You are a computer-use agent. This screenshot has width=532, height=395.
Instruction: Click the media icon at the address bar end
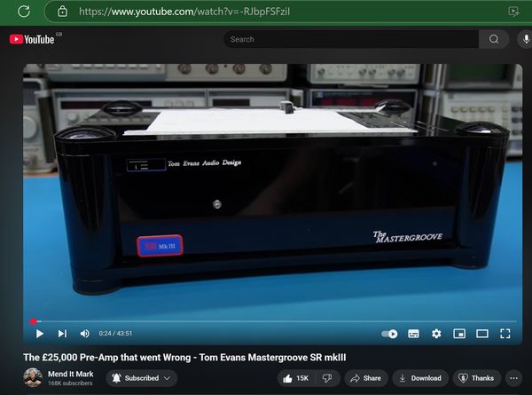click(x=514, y=12)
